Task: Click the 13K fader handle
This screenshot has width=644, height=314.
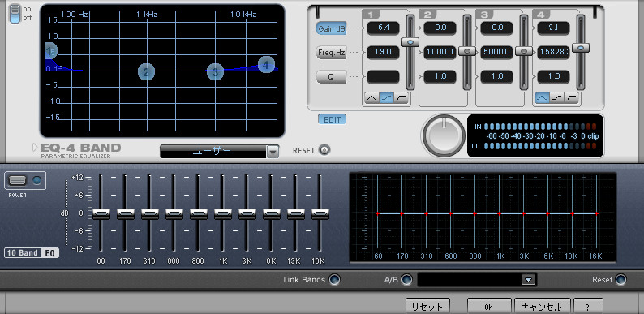Action: (296, 213)
